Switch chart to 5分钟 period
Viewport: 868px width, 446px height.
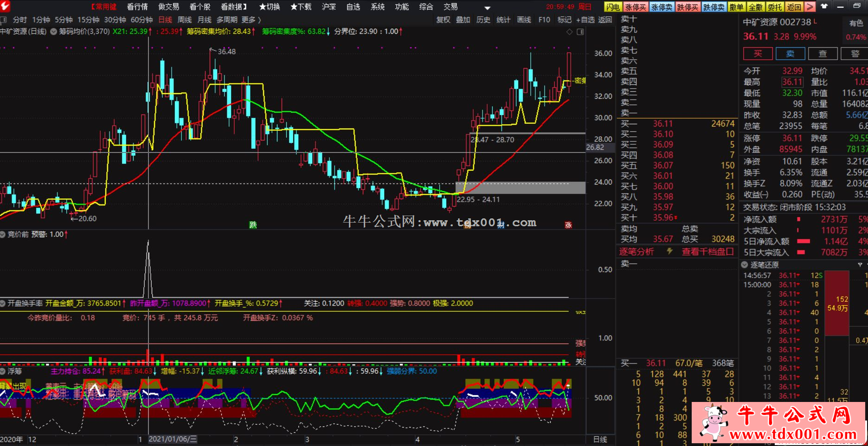64,20
